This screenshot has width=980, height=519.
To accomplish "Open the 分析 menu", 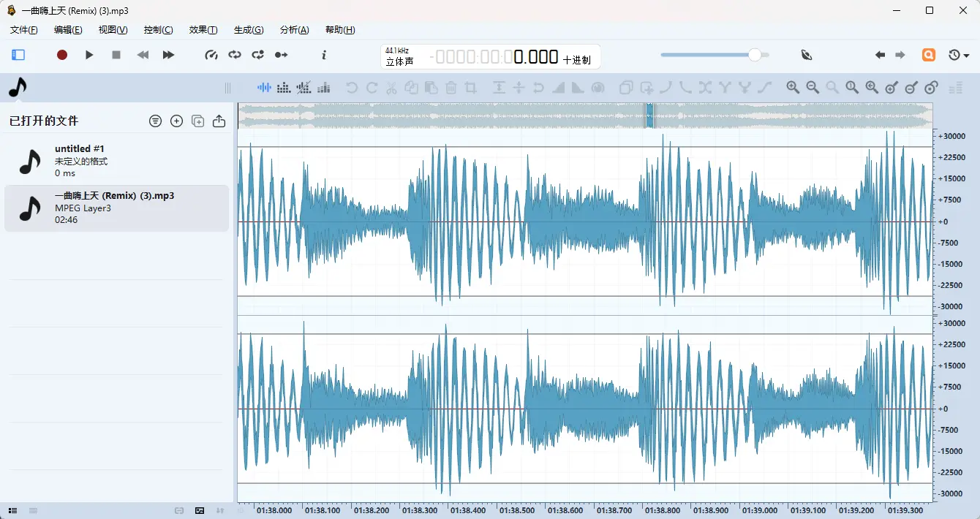I will [x=295, y=30].
